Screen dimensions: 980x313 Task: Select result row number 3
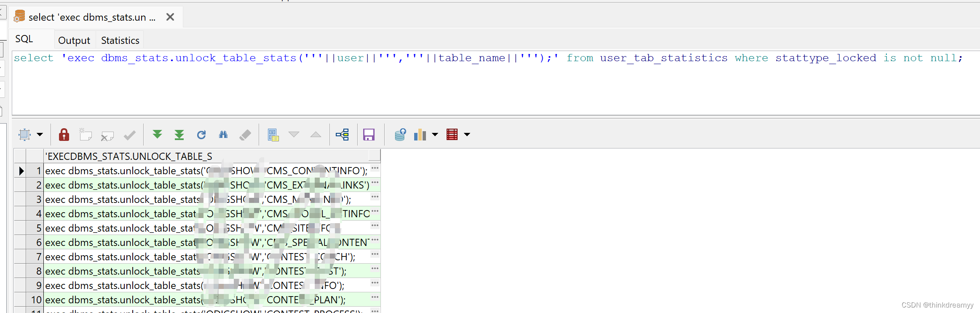[x=35, y=200]
